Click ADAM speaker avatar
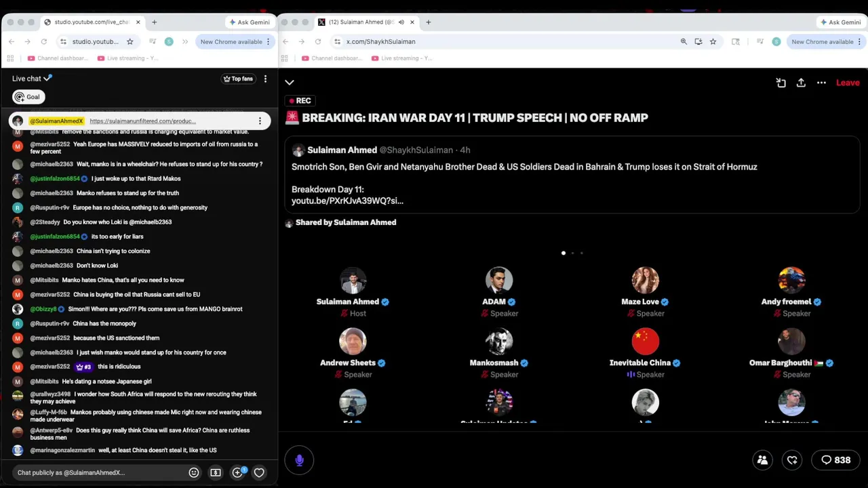Viewport: 868px width, 488px height. pyautogui.click(x=499, y=280)
